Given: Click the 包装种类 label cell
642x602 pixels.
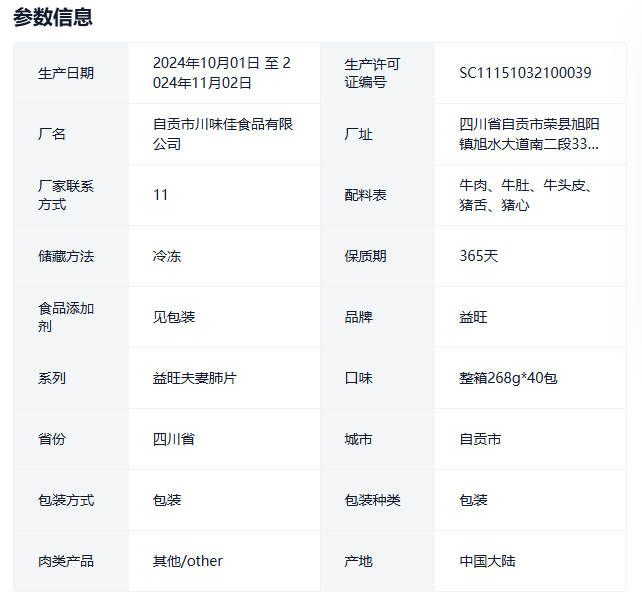Looking at the screenshot, I should [372, 500].
